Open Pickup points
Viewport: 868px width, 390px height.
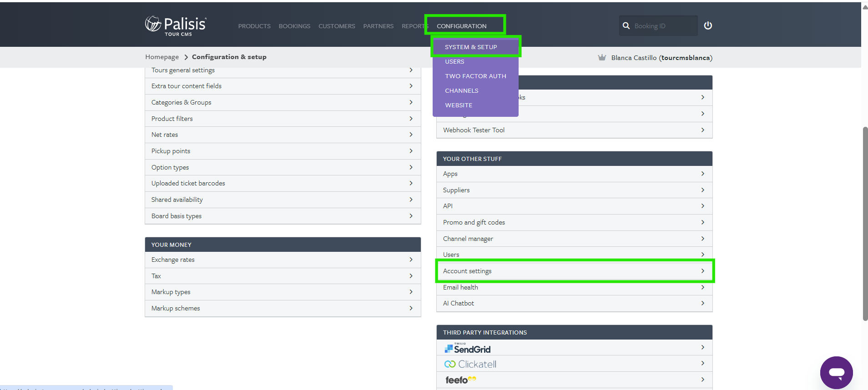pos(283,151)
